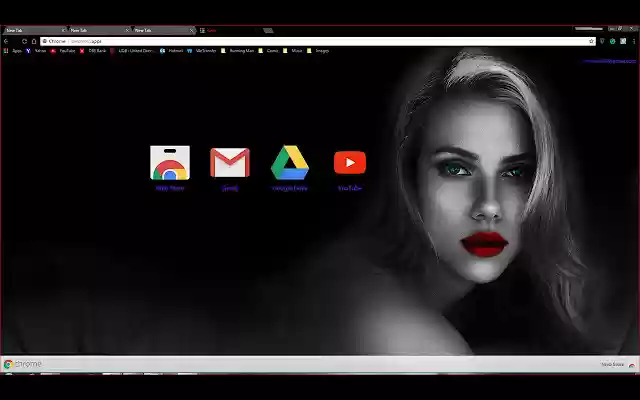Open Web Store link in footer bar

pos(618,364)
